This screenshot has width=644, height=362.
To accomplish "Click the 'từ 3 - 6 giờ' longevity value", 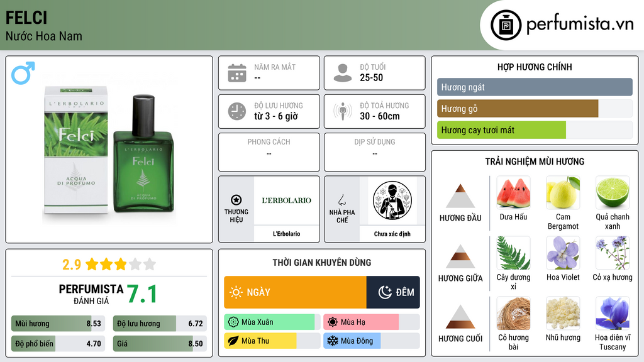I will [276, 116].
